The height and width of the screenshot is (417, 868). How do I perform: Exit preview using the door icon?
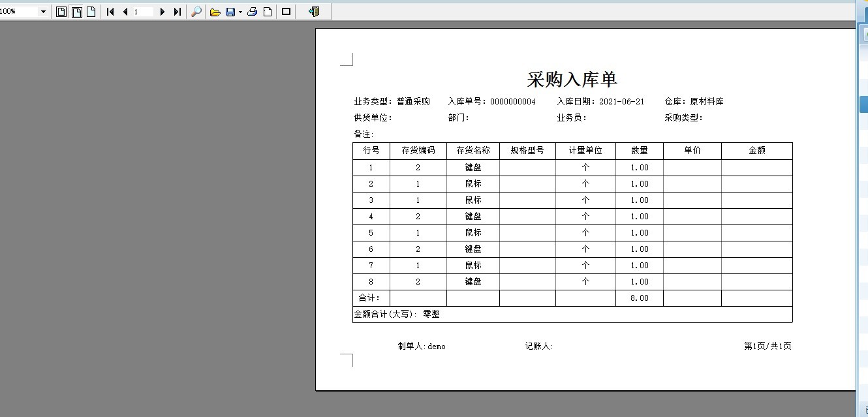pos(314,12)
